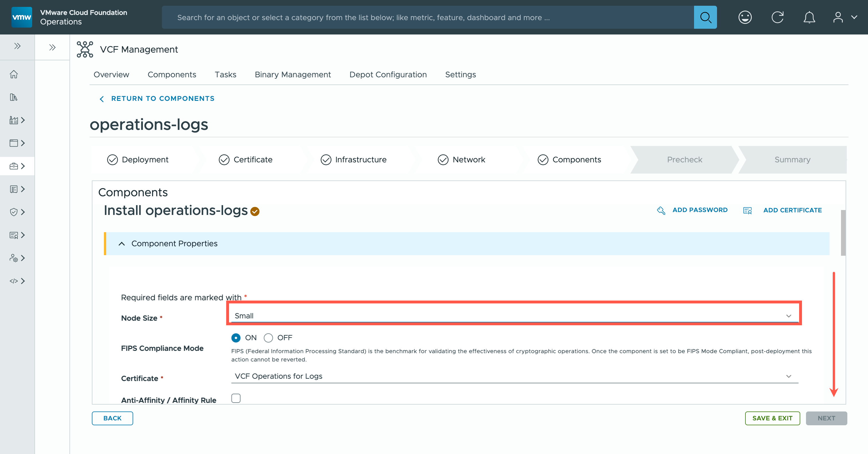868x454 pixels.
Task: Click the components panel vertical scrollbar
Action: click(x=843, y=233)
